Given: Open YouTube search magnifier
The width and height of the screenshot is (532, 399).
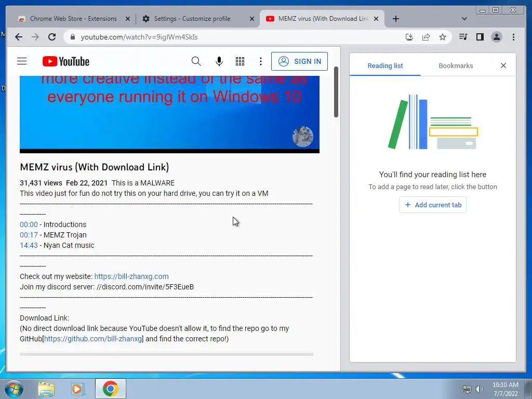Looking at the screenshot, I should [x=196, y=61].
